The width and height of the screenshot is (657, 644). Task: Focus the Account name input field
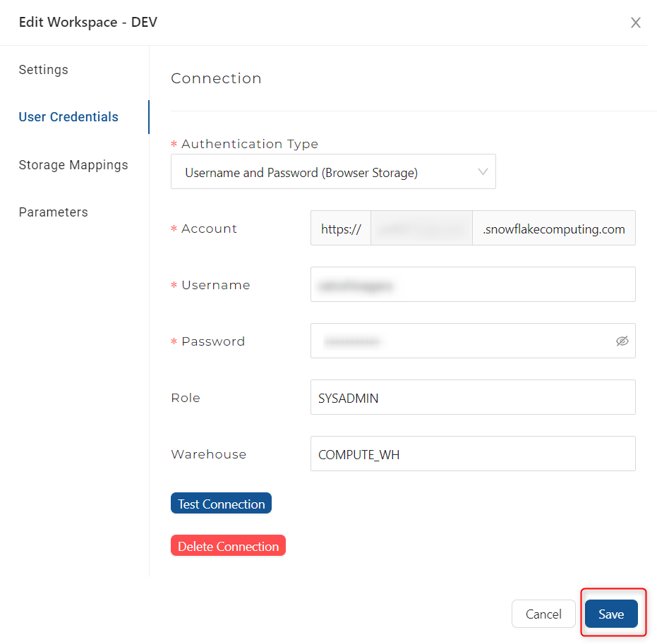pyautogui.click(x=421, y=229)
